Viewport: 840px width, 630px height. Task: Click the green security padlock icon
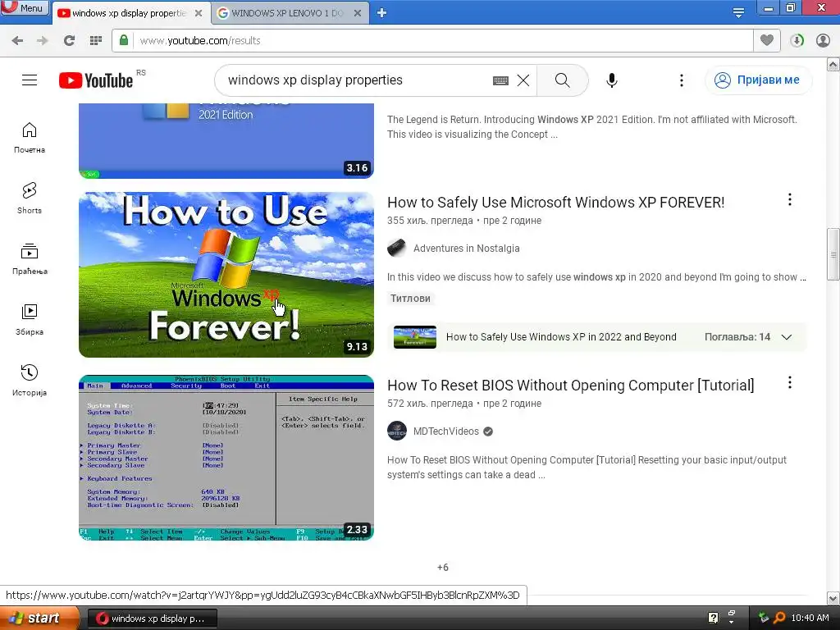(124, 40)
